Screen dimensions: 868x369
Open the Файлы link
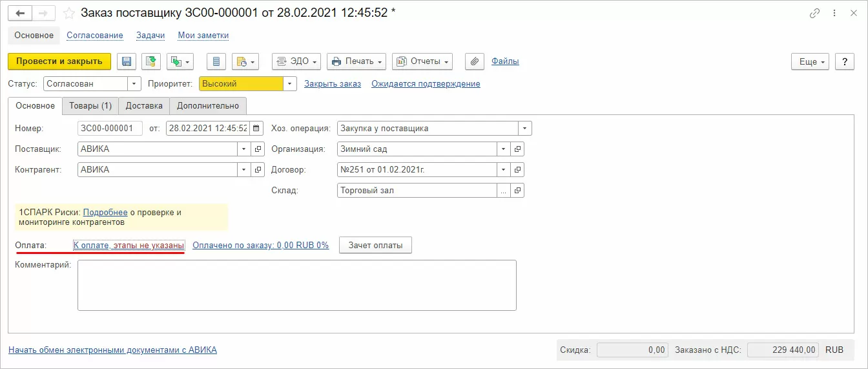(x=505, y=61)
